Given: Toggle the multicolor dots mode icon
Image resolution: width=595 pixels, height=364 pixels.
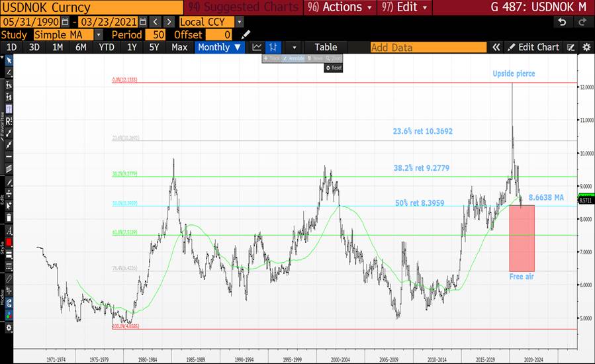Looking at the screenshot, I should (9, 315).
